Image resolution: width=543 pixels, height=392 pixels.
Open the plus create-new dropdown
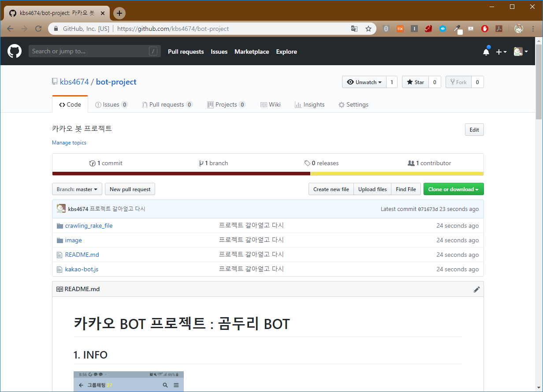[x=502, y=52]
